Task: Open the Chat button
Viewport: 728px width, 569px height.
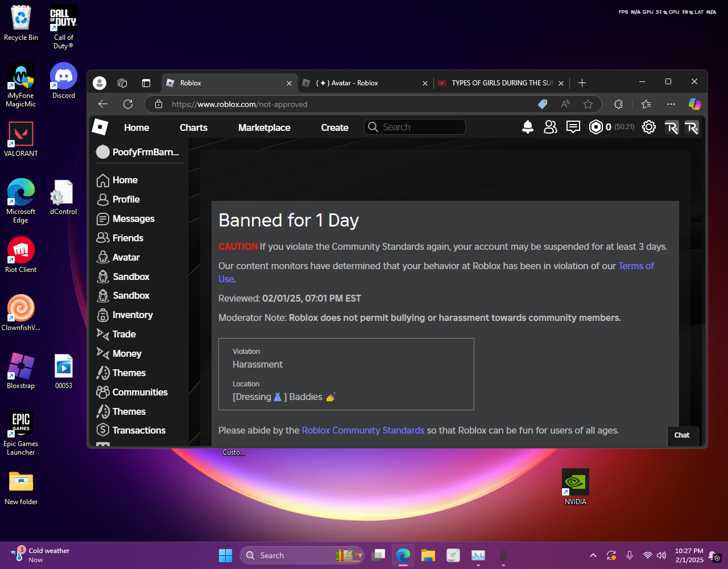Action: coord(682,435)
